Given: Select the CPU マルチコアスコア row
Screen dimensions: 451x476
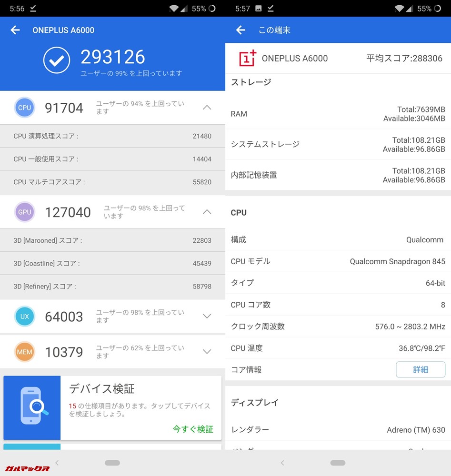Looking at the screenshot, I should point(112,182).
